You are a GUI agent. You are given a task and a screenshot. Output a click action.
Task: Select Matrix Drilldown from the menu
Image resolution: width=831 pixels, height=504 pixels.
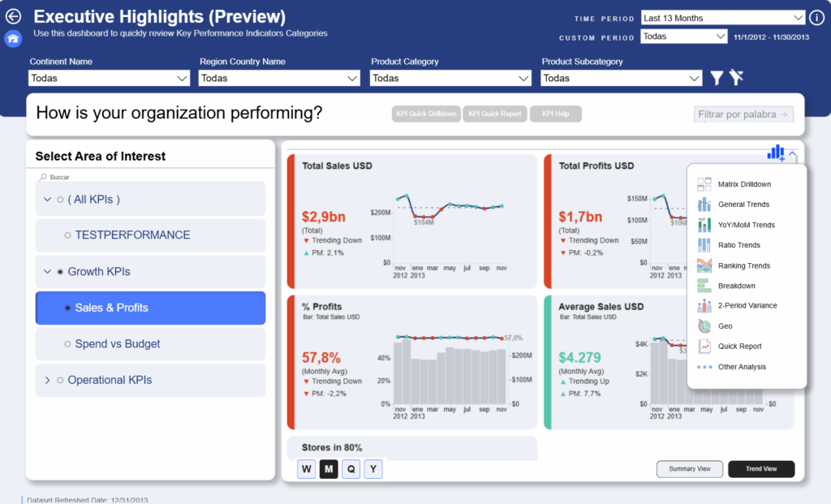744,184
